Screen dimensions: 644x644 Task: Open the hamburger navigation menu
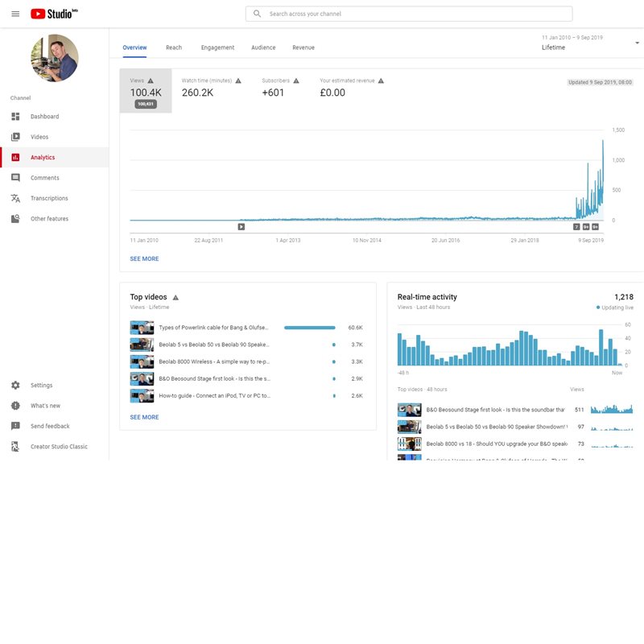pos(15,14)
